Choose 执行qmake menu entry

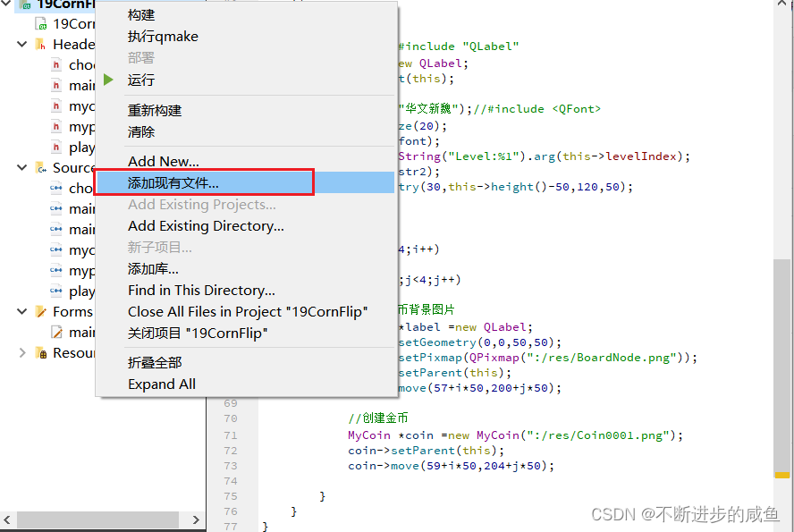pos(163,37)
